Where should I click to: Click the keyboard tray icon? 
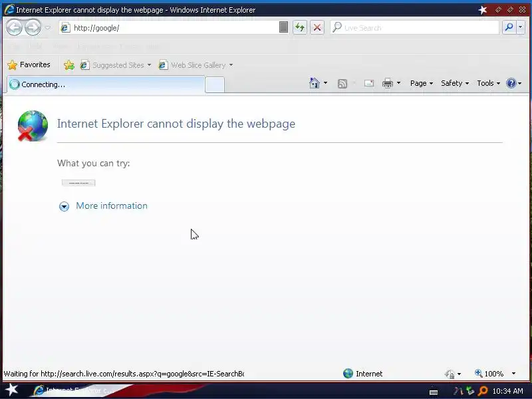pyautogui.click(x=434, y=392)
